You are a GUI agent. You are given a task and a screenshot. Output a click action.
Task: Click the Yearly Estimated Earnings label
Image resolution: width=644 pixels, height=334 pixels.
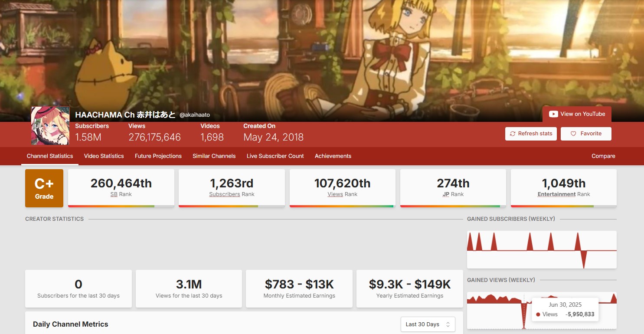click(x=410, y=296)
